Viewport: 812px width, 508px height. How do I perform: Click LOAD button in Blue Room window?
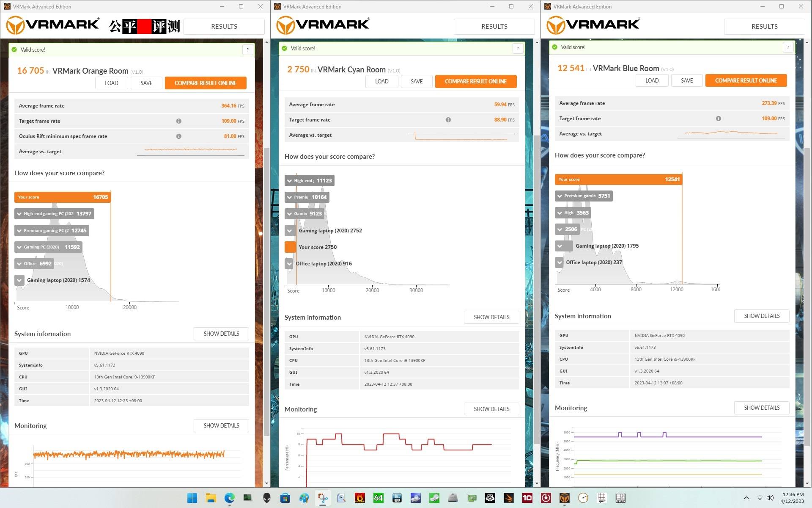pyautogui.click(x=652, y=80)
